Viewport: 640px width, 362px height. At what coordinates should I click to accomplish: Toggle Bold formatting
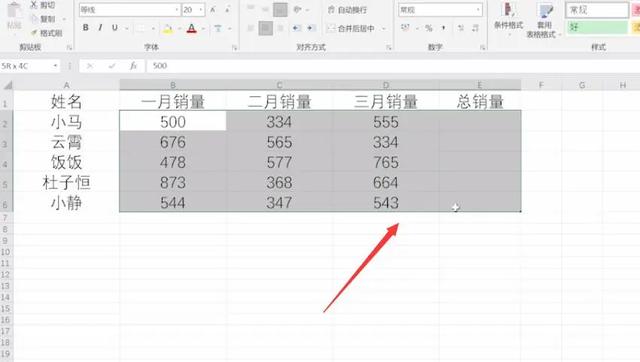pyautogui.click(x=85, y=28)
